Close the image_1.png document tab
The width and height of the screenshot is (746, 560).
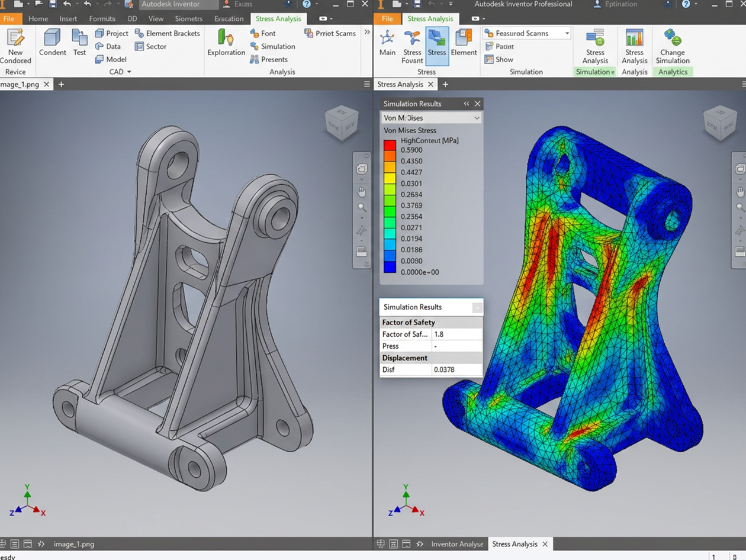[x=46, y=85]
